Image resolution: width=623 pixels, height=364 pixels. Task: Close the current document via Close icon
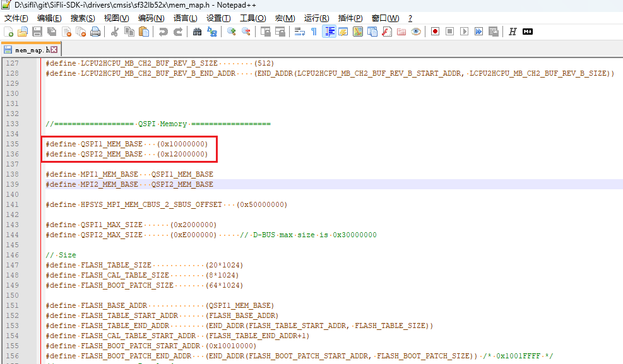point(66,32)
